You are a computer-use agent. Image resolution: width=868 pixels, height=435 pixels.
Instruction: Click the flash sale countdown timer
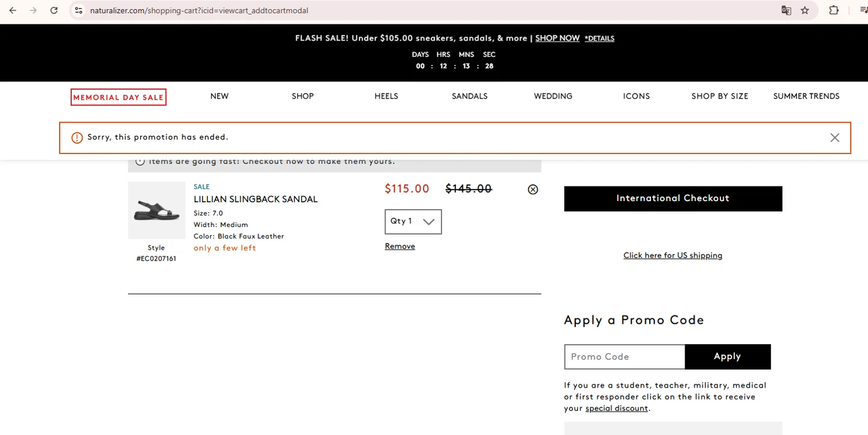[455, 60]
